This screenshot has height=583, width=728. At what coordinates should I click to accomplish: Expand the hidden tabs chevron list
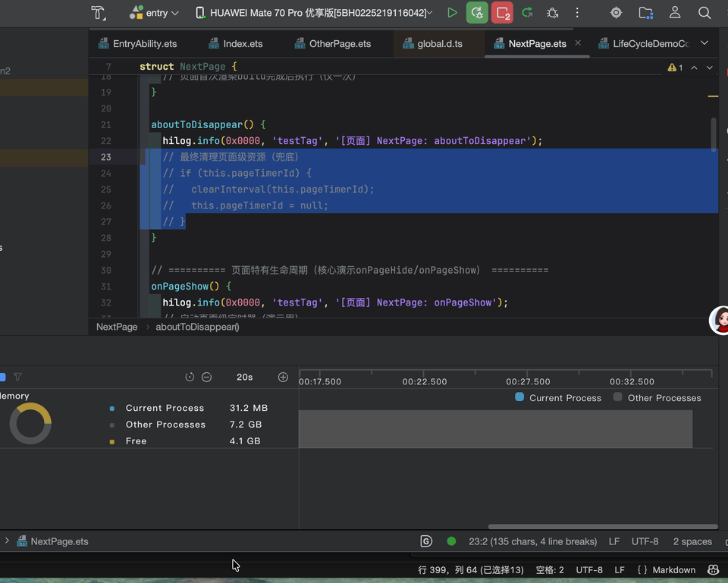[x=704, y=42]
